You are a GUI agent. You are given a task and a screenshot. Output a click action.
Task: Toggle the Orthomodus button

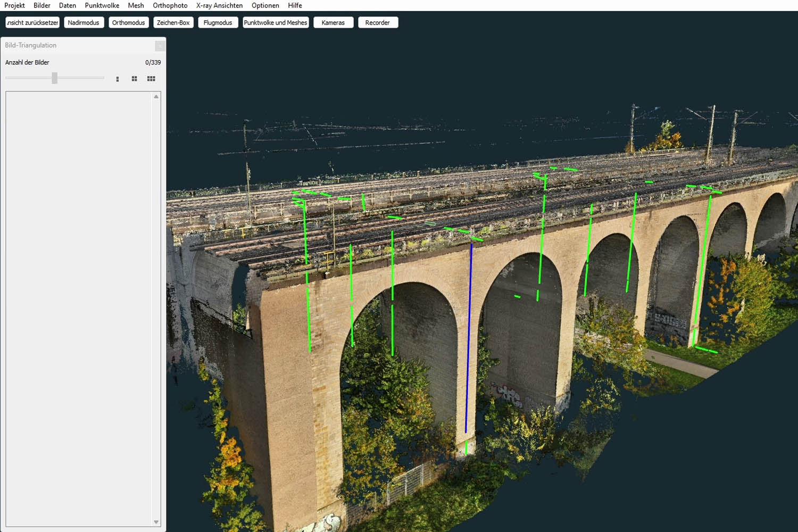click(x=128, y=22)
